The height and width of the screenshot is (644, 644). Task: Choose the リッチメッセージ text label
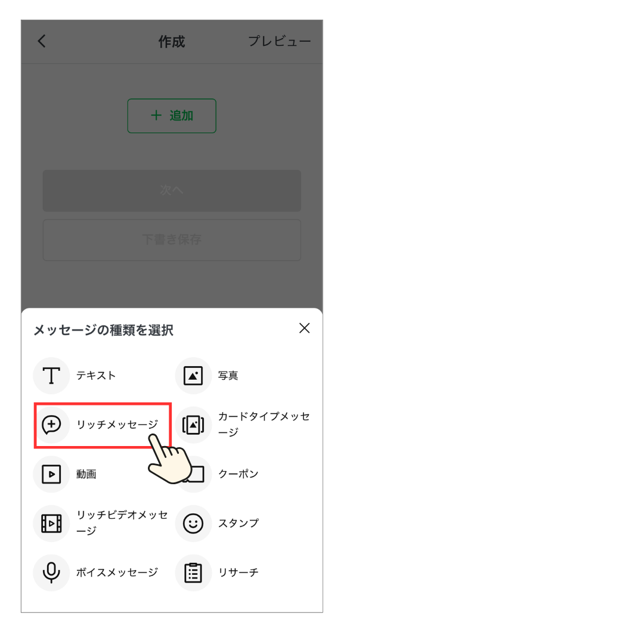point(117,425)
